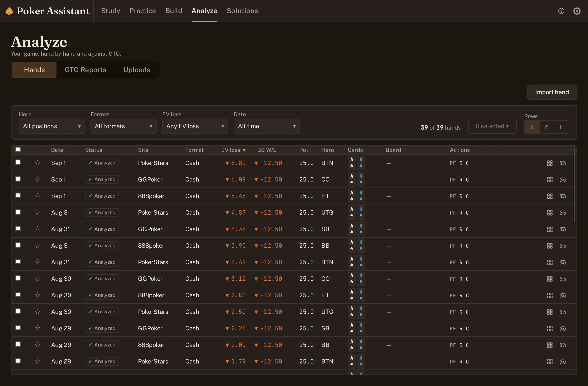Sort by the EV loss column header

[233, 150]
